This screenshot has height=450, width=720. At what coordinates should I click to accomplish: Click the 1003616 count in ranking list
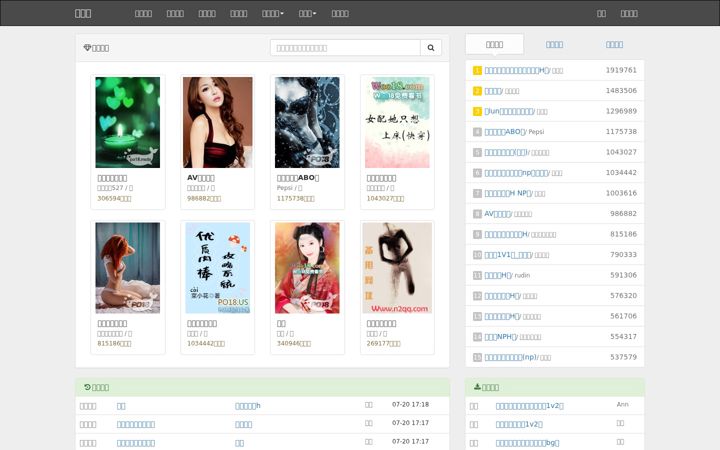tap(621, 193)
